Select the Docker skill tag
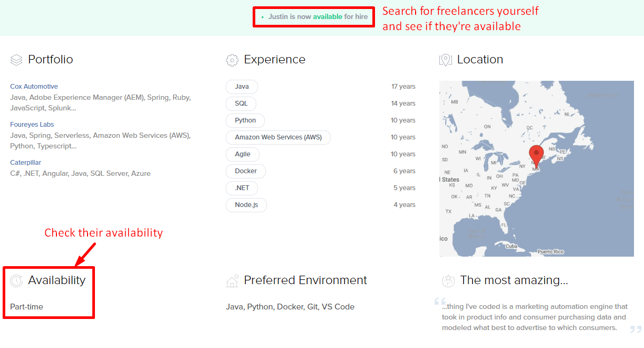Viewport: 644px width, 348px height. tap(246, 171)
